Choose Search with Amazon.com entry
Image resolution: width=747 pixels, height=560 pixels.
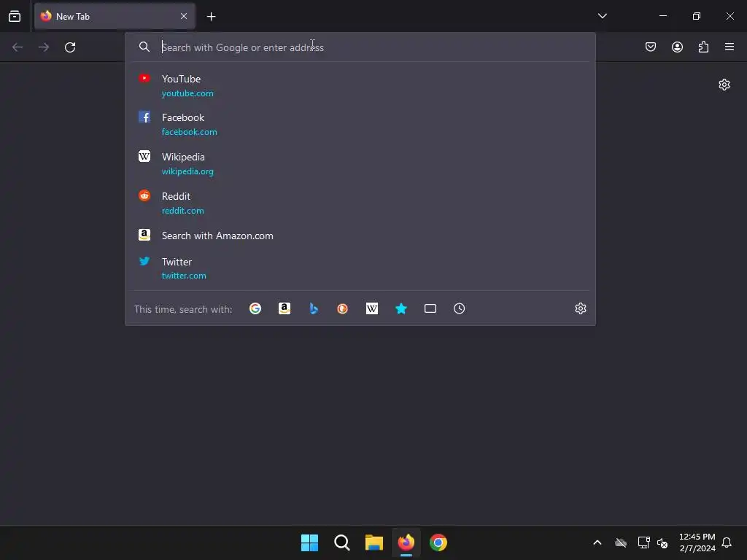360,236
